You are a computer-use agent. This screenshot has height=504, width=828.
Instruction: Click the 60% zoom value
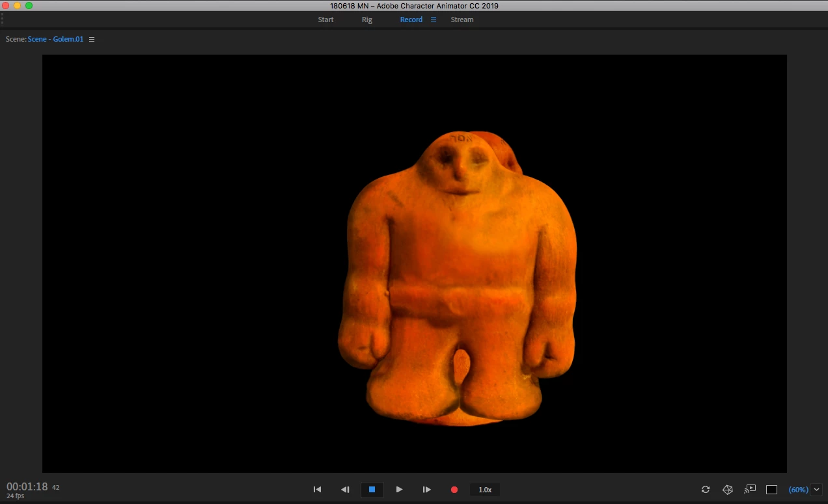[x=799, y=490]
